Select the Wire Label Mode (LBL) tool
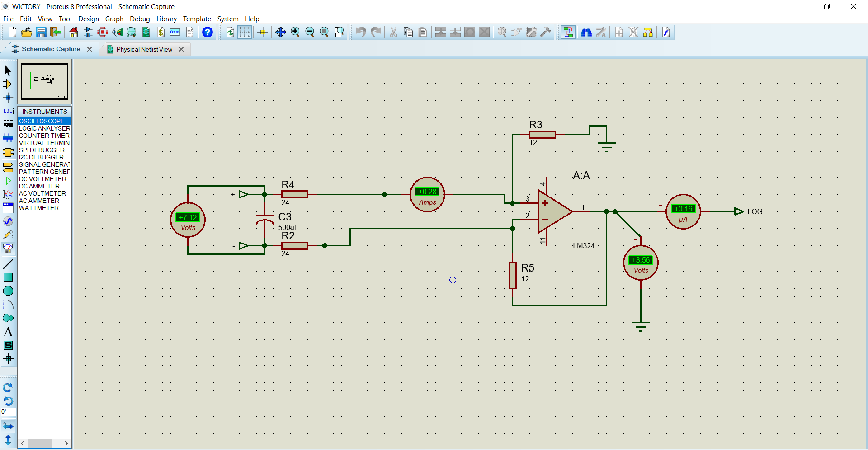This screenshot has width=868, height=450. point(8,111)
